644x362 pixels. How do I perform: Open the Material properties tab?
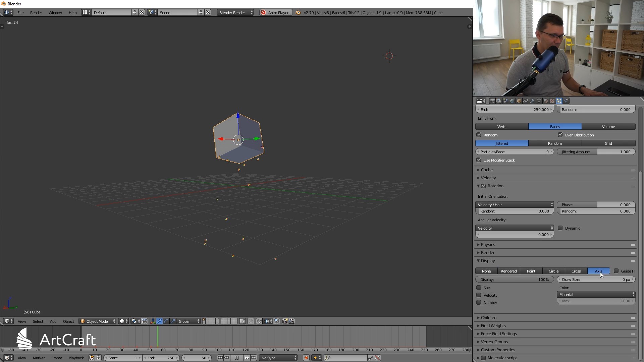[546, 101]
